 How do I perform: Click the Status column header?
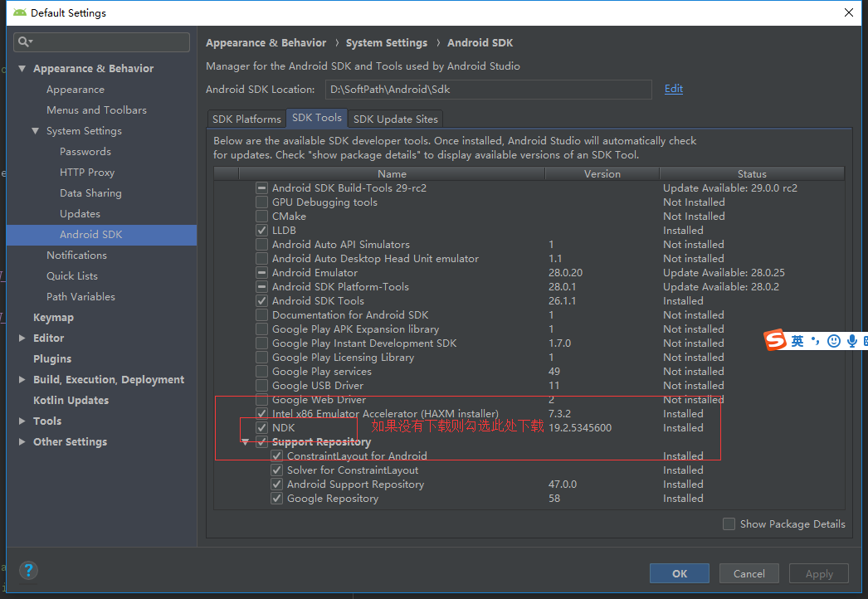pyautogui.click(x=752, y=174)
